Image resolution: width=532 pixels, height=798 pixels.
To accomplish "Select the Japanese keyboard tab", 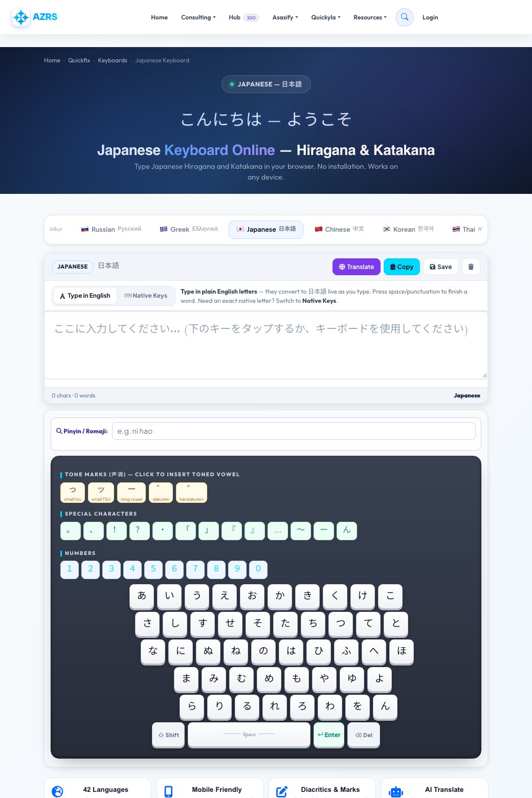I will pyautogui.click(x=266, y=229).
